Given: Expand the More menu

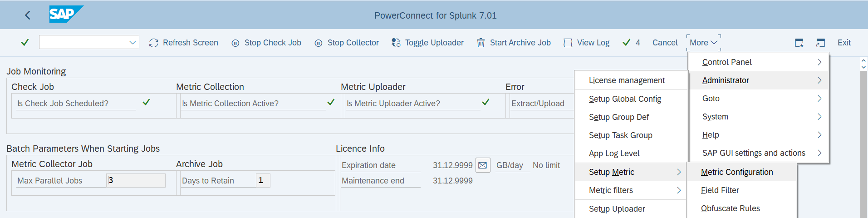Looking at the screenshot, I should pos(703,43).
